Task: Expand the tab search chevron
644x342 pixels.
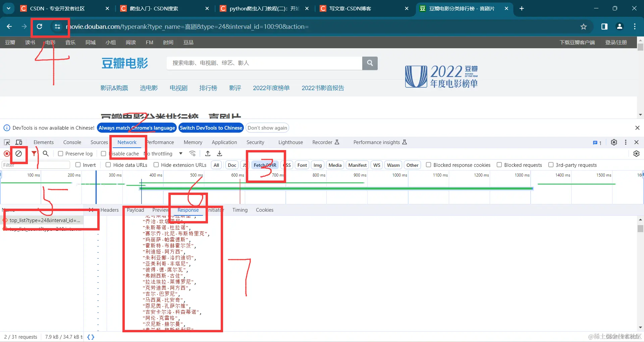Action: [8, 8]
